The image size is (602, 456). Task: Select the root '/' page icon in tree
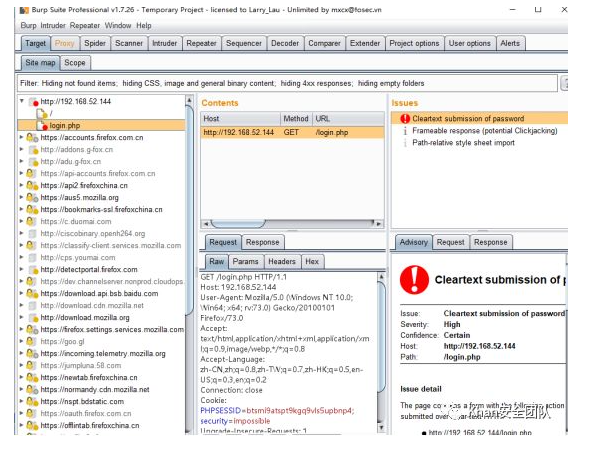point(41,114)
